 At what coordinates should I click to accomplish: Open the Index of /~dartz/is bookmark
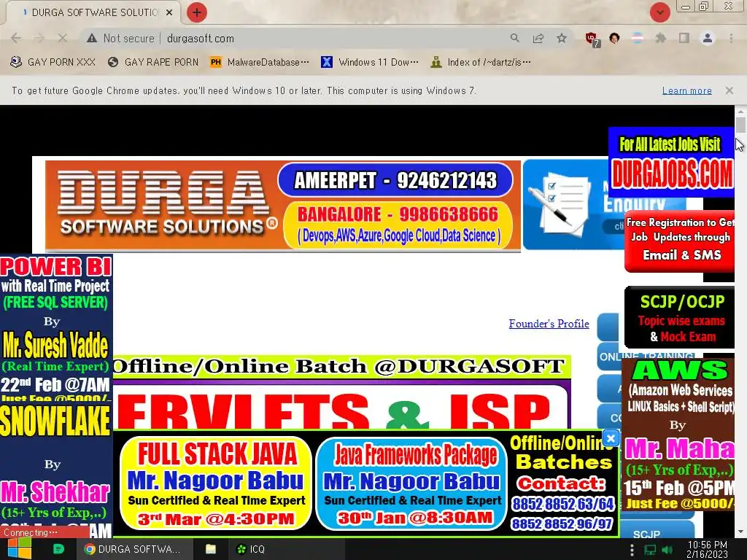coord(480,62)
